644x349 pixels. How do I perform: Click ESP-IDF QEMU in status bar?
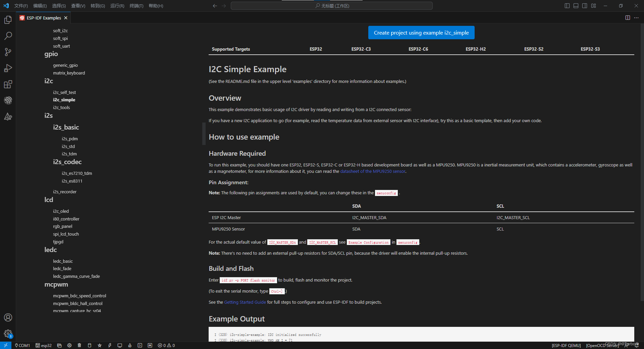[x=566, y=345]
